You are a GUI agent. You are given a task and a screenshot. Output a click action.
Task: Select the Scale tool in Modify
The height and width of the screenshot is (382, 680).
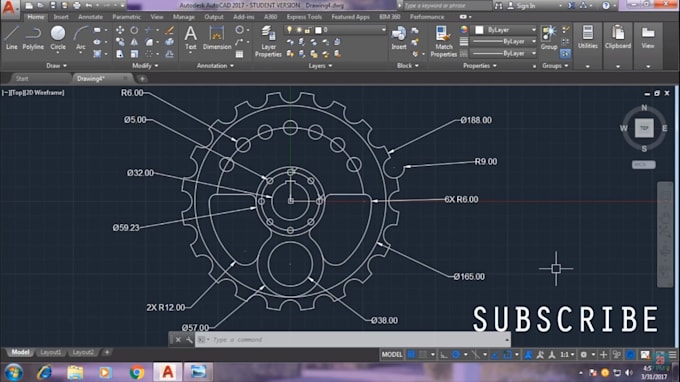134,54
